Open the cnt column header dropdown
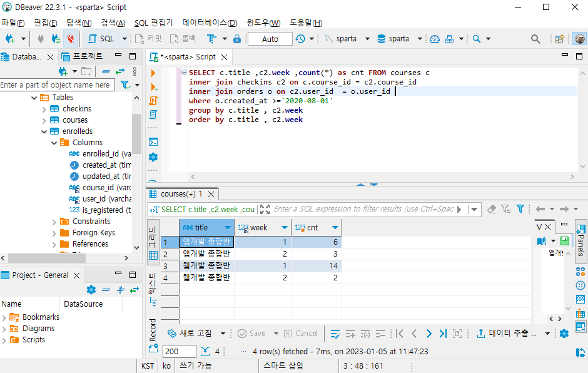The height and width of the screenshot is (373, 588). click(x=335, y=227)
